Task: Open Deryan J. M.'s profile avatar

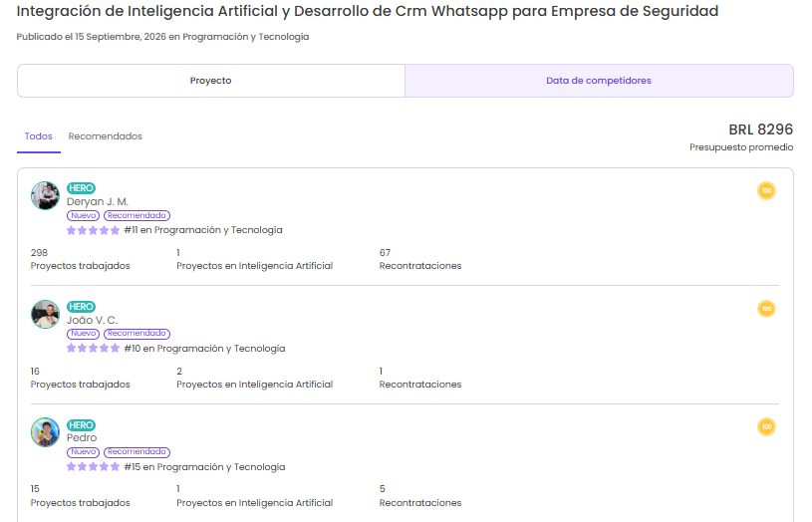Action: coord(45,195)
